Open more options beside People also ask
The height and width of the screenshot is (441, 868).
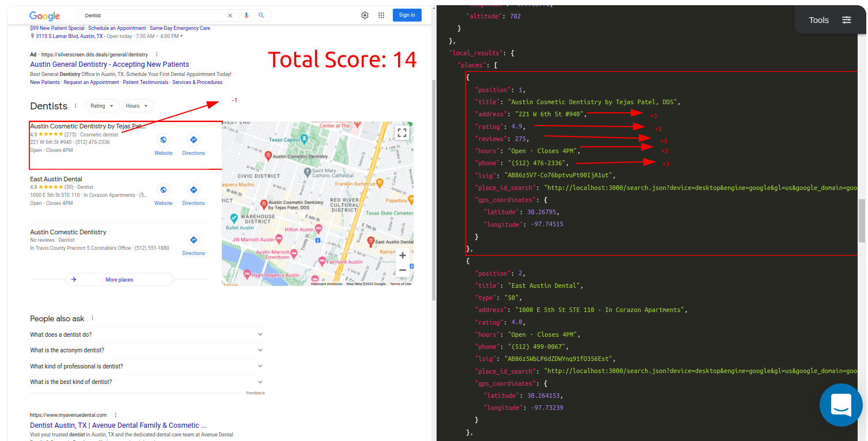pyautogui.click(x=92, y=318)
